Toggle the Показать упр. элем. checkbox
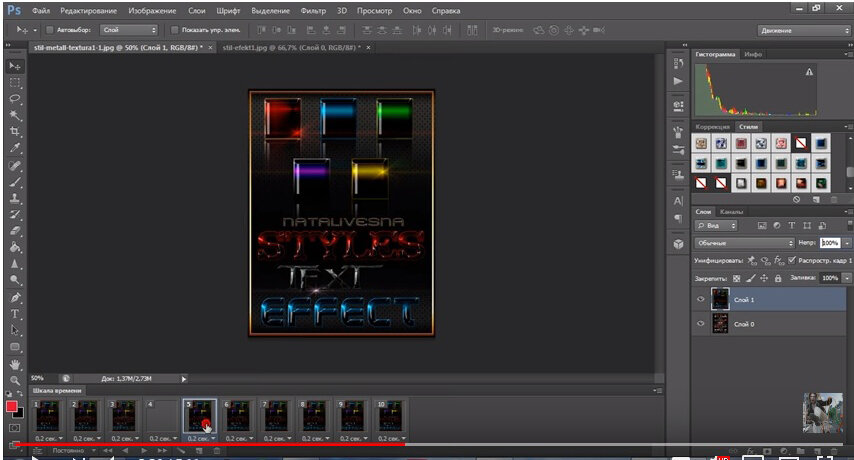 [175, 30]
